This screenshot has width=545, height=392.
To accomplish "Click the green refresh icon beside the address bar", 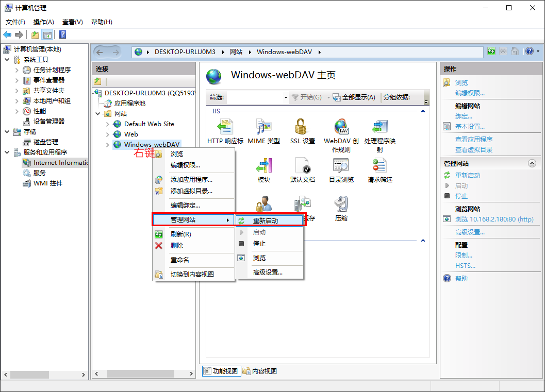I will pyautogui.click(x=491, y=52).
